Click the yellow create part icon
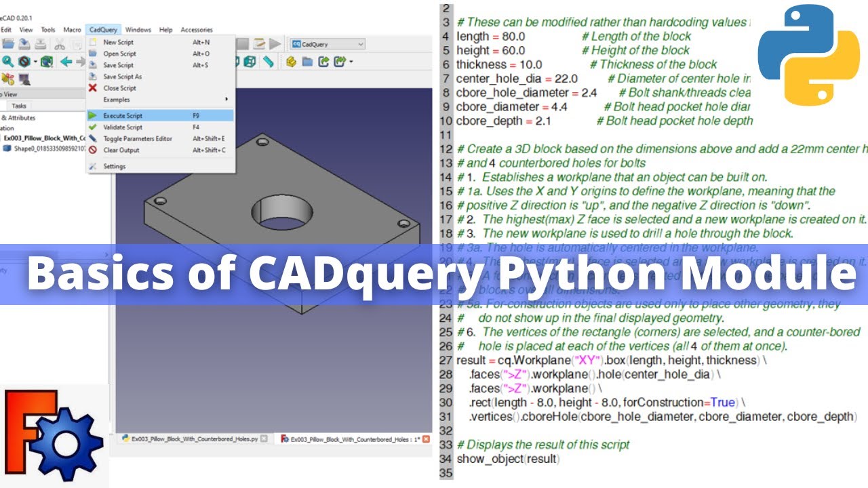The width and height of the screenshot is (868, 488). 292,62
